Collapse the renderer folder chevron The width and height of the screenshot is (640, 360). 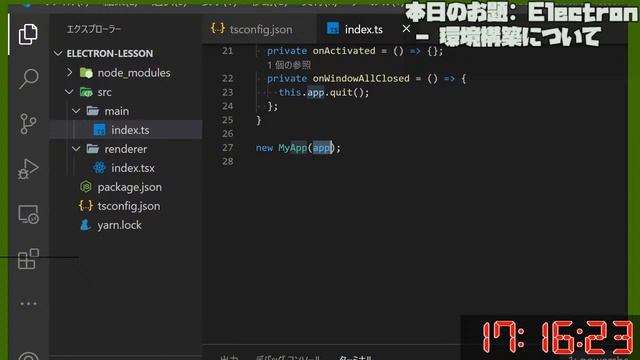click(76, 149)
